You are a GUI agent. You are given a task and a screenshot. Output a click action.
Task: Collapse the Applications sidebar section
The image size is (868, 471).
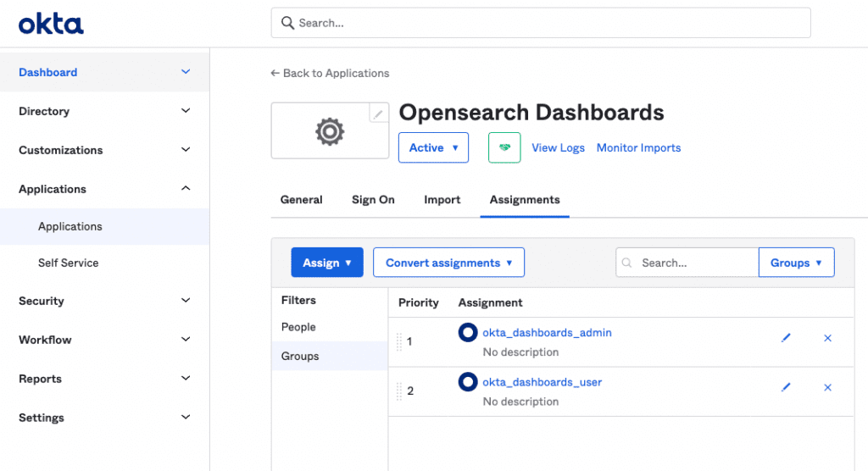pyautogui.click(x=104, y=189)
